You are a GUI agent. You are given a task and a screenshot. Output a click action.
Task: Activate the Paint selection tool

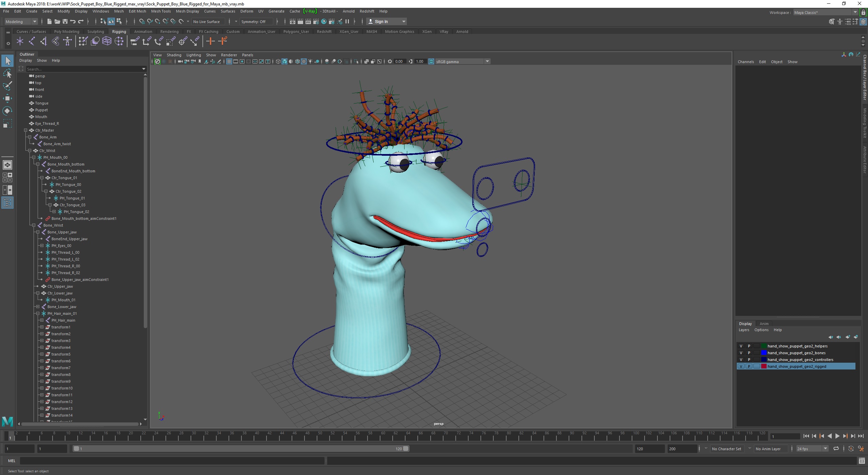[x=7, y=86]
